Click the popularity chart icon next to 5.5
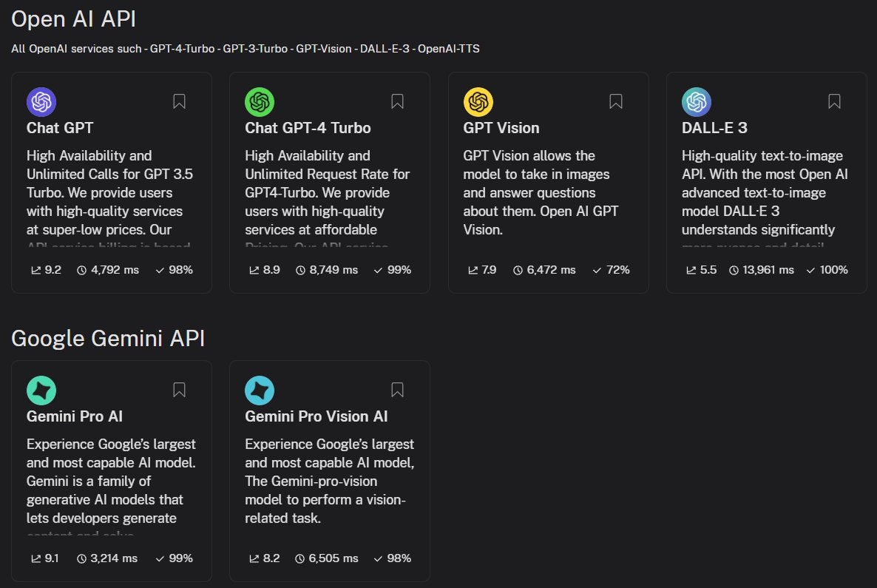This screenshot has height=588, width=877. coord(691,270)
